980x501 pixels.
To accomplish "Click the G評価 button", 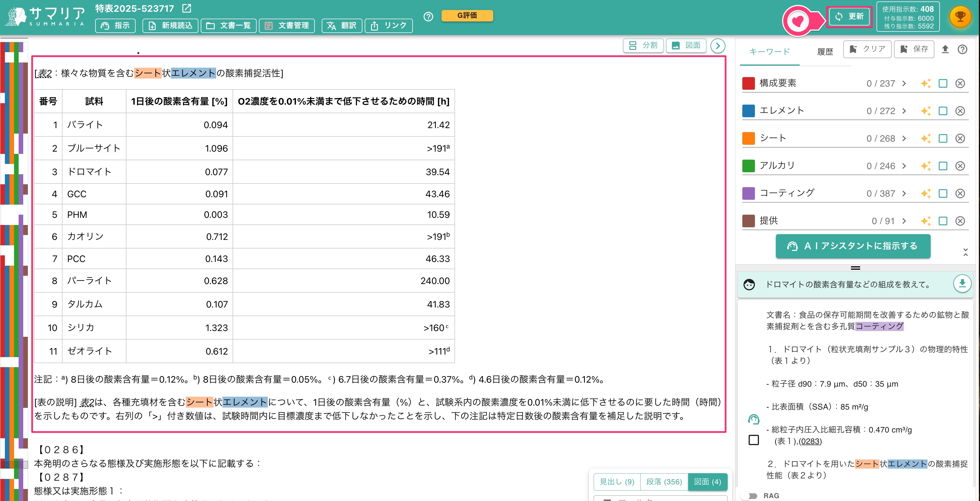I will (x=467, y=15).
